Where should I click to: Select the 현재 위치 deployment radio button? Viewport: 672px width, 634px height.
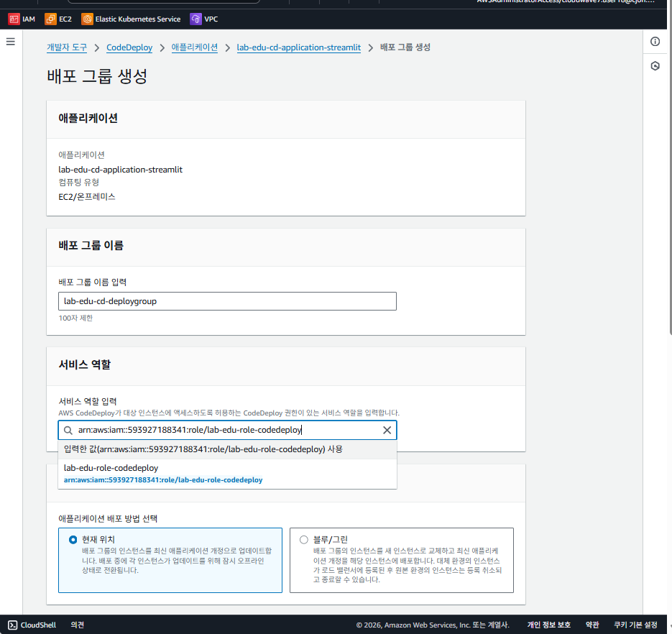73,540
